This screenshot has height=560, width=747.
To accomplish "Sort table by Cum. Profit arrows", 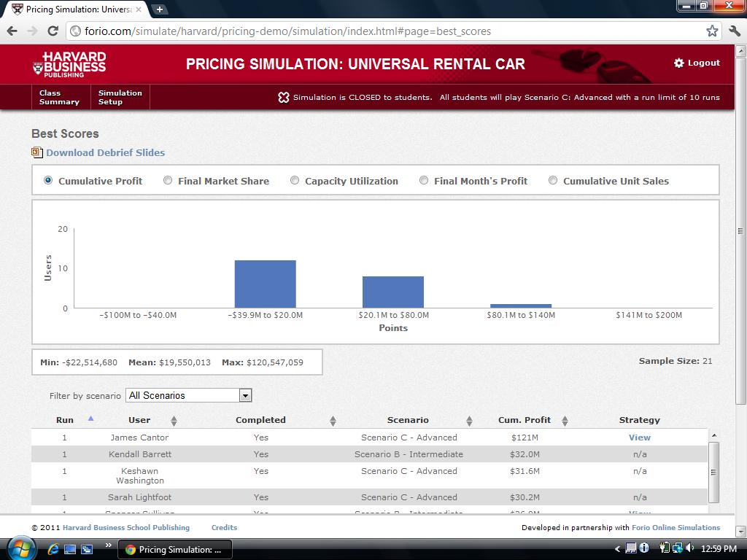I will coord(565,421).
